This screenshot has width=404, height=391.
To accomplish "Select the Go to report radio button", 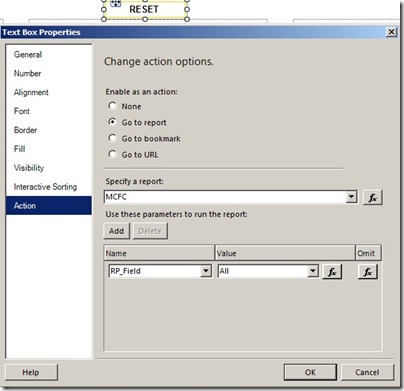I will pyautogui.click(x=113, y=122).
